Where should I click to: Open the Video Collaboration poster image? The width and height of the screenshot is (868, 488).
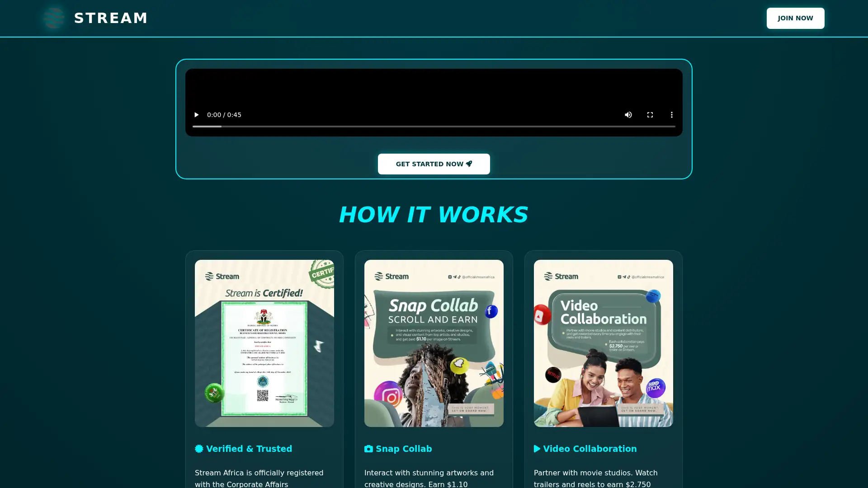point(603,343)
